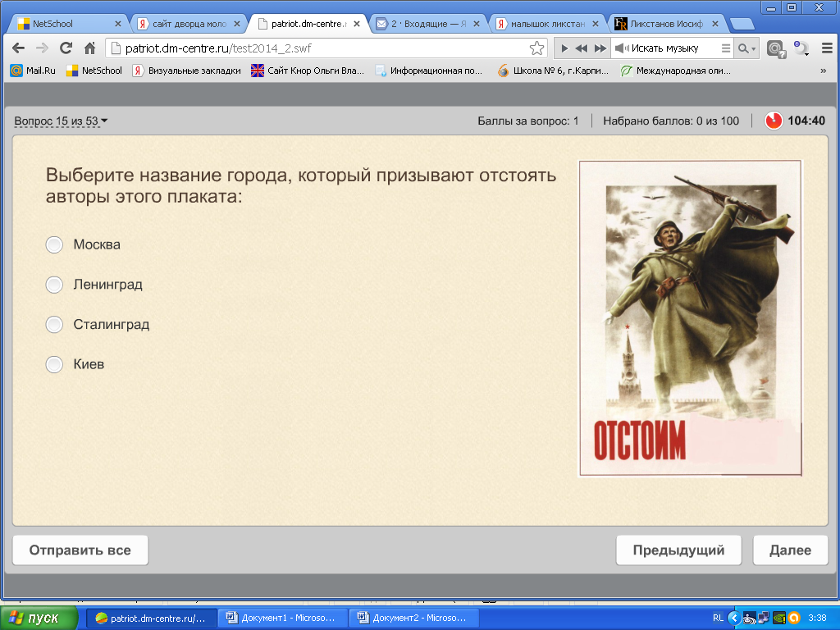Bookmark this page with the star icon

coord(536,48)
